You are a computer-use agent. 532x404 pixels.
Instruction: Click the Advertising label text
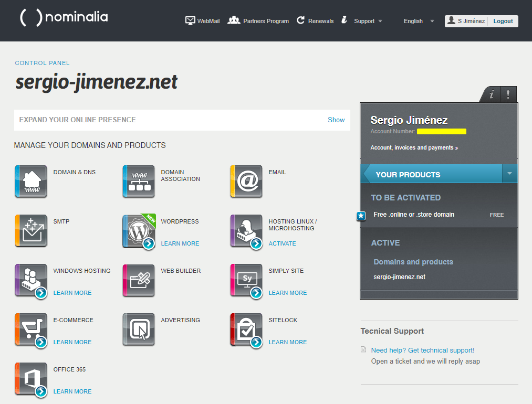181,320
